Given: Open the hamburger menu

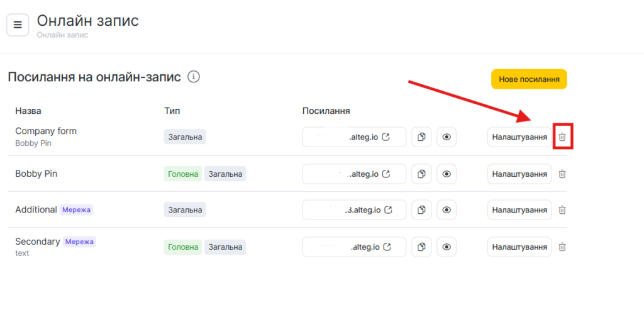Looking at the screenshot, I should coord(18,25).
